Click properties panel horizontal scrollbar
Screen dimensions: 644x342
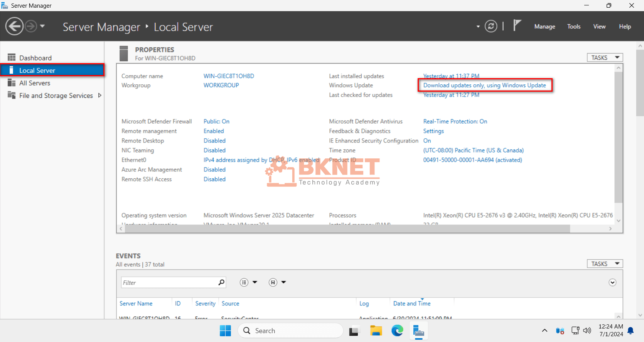click(x=347, y=229)
